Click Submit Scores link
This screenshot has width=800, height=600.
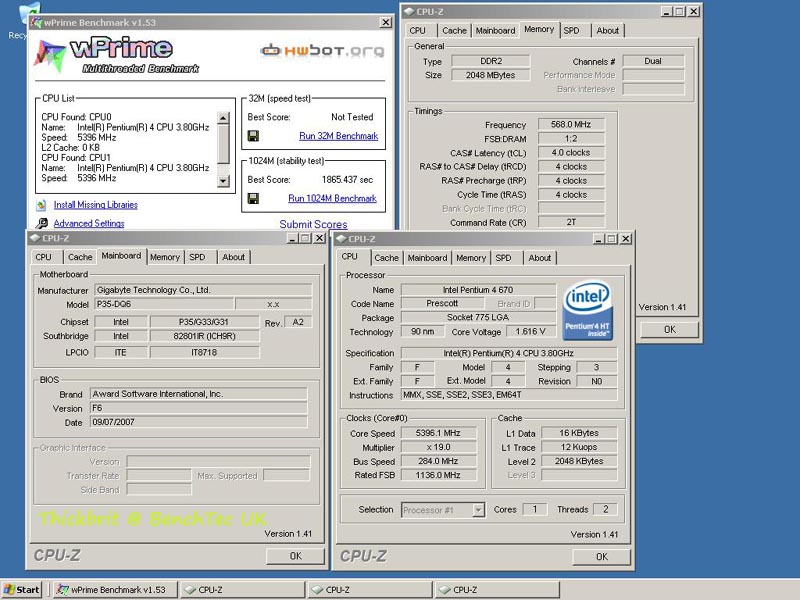coord(313,224)
